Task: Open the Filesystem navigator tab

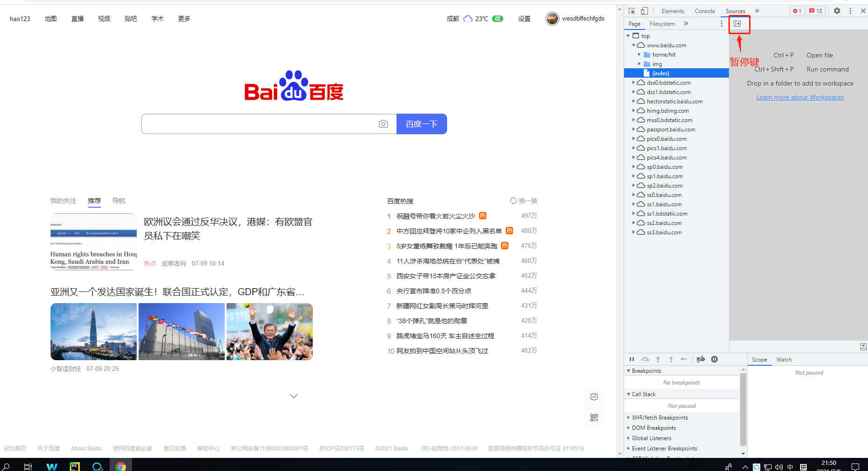Action: click(662, 23)
